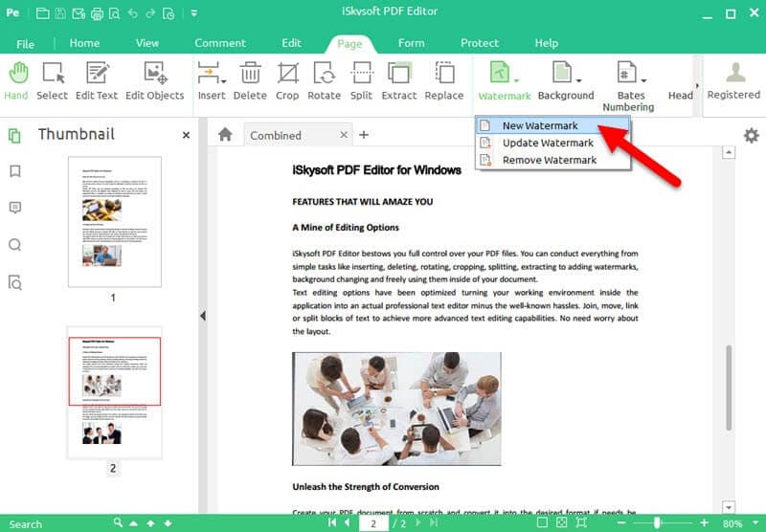
Task: Choose the Edit Text tool
Action: coord(97,81)
